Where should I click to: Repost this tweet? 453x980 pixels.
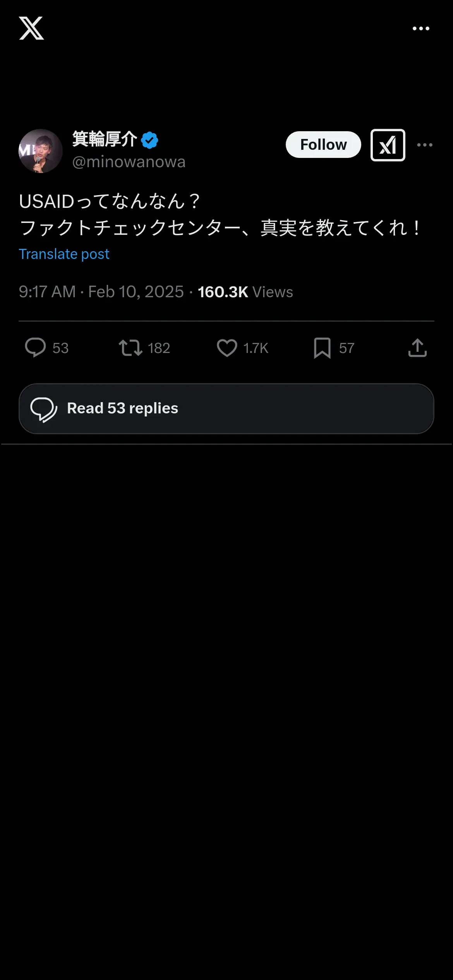[130, 348]
